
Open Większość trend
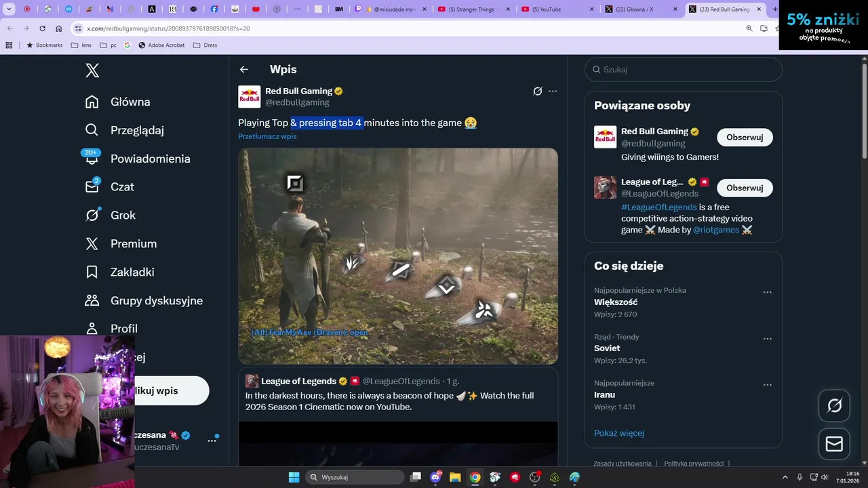pyautogui.click(x=616, y=302)
